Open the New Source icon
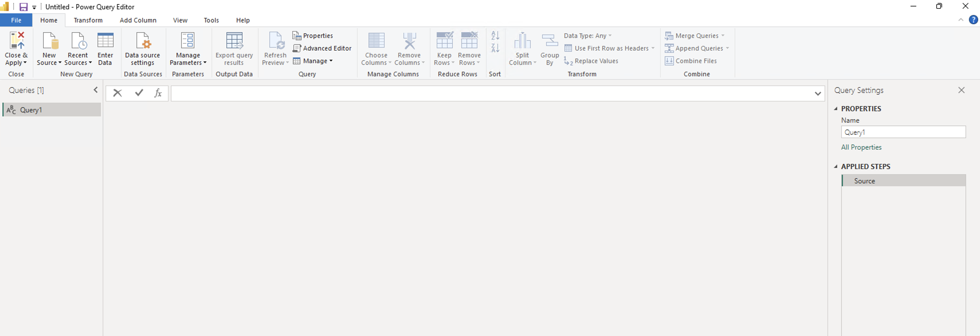Viewport: 980px width, 336px height. click(50, 41)
